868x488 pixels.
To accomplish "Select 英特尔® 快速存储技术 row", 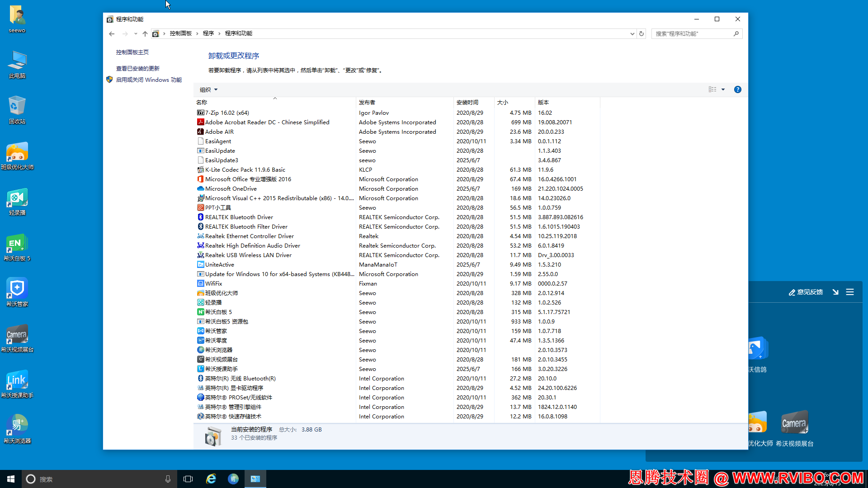I will [x=398, y=417].
